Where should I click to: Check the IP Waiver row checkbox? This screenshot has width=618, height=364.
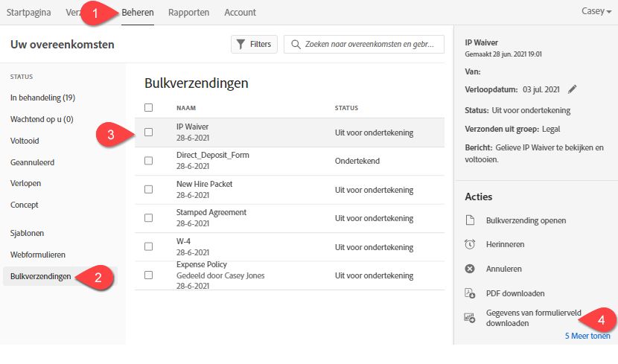click(x=149, y=132)
